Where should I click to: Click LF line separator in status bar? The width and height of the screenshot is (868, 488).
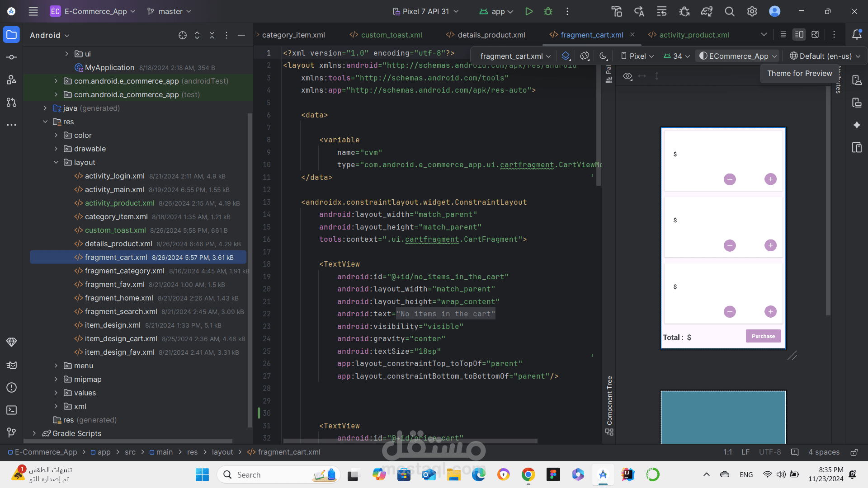[x=745, y=452]
